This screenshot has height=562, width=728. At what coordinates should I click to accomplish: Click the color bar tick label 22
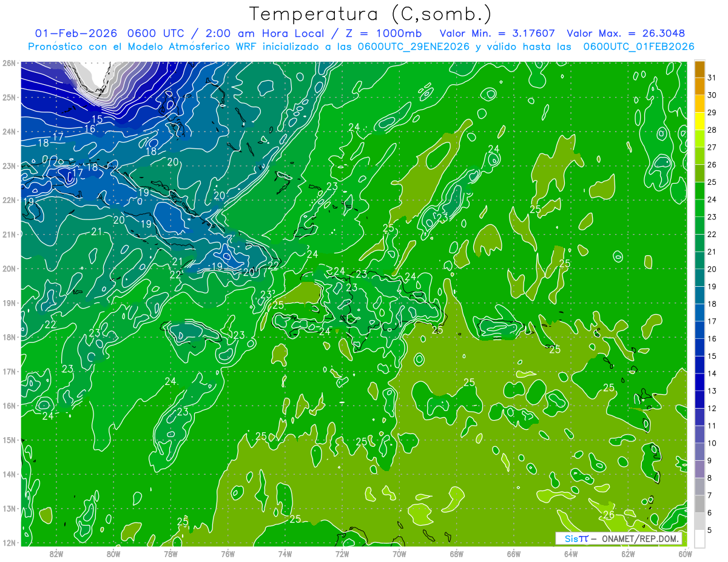pos(712,234)
